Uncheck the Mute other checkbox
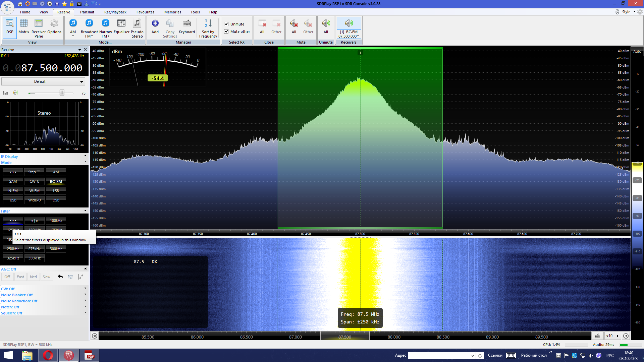 point(226,32)
